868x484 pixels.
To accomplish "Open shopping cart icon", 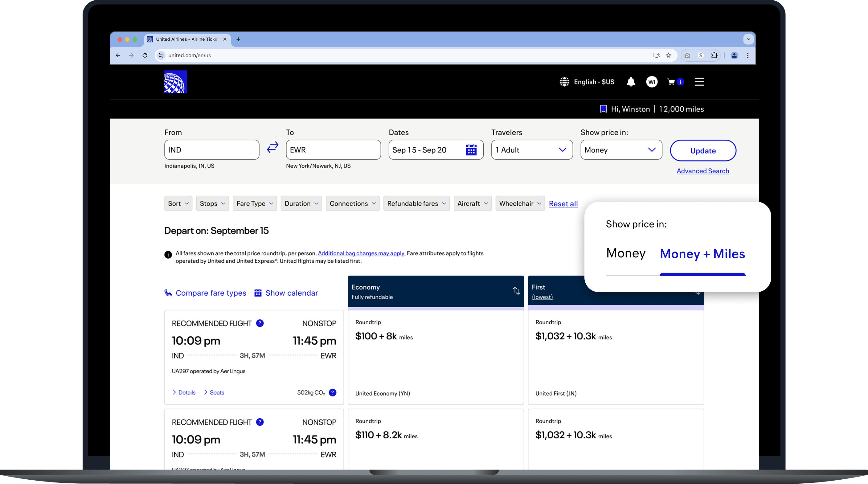I will (x=671, y=82).
